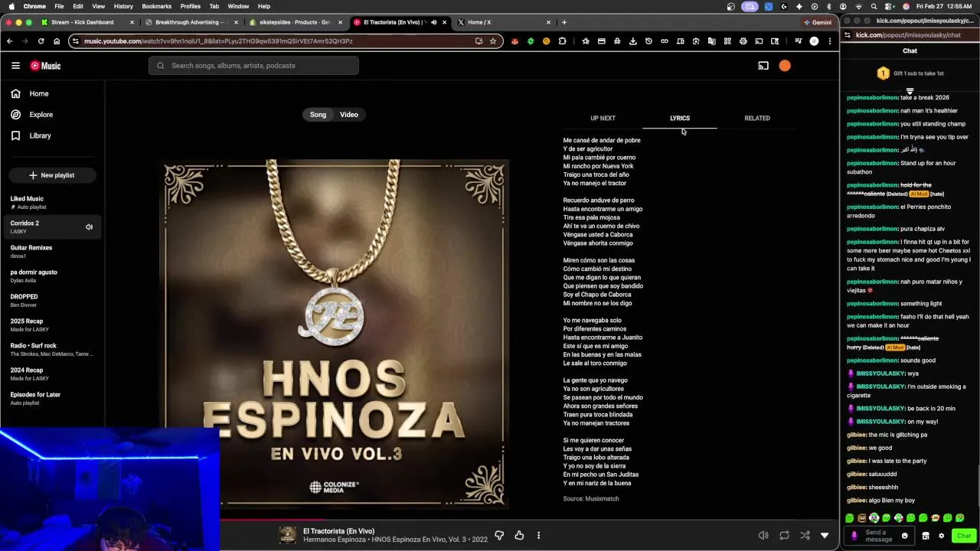Open the Chrome media controls icon

coord(798,41)
